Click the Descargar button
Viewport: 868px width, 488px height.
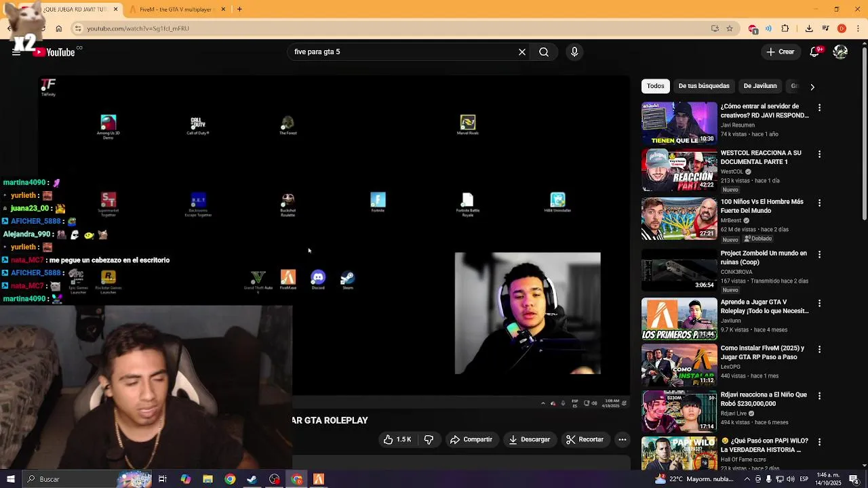tap(530, 440)
